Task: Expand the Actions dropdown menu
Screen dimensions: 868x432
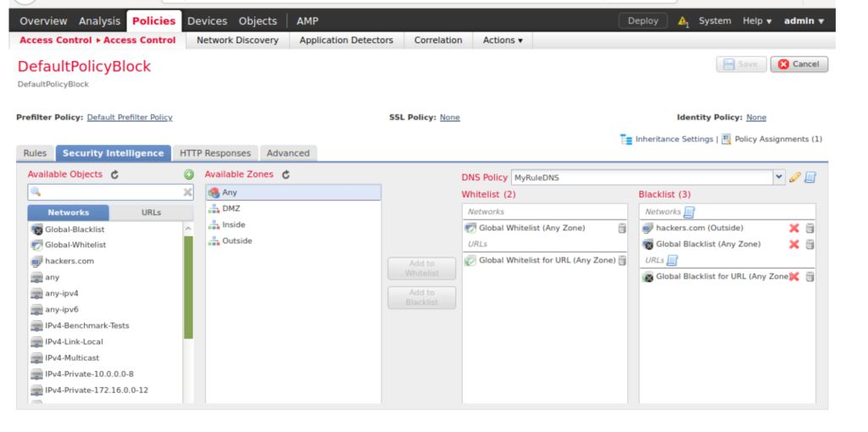Action: point(503,40)
